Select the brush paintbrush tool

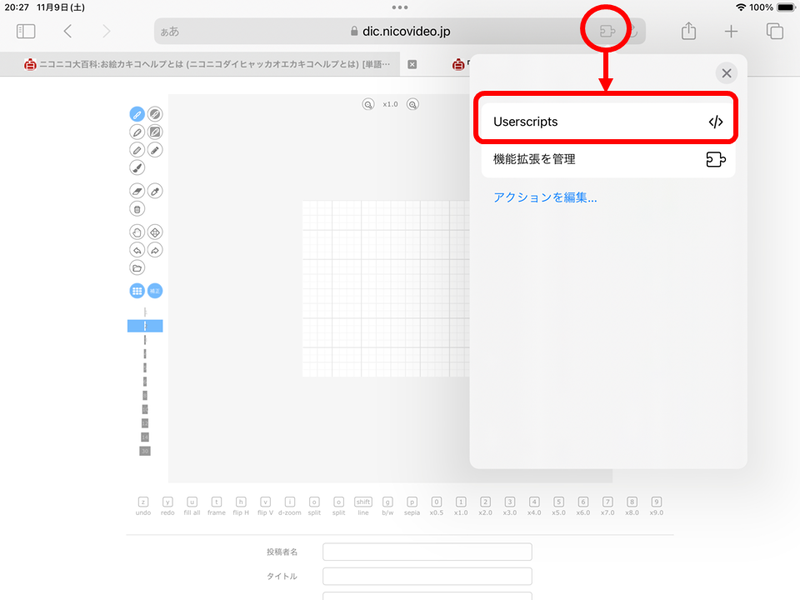[137, 168]
